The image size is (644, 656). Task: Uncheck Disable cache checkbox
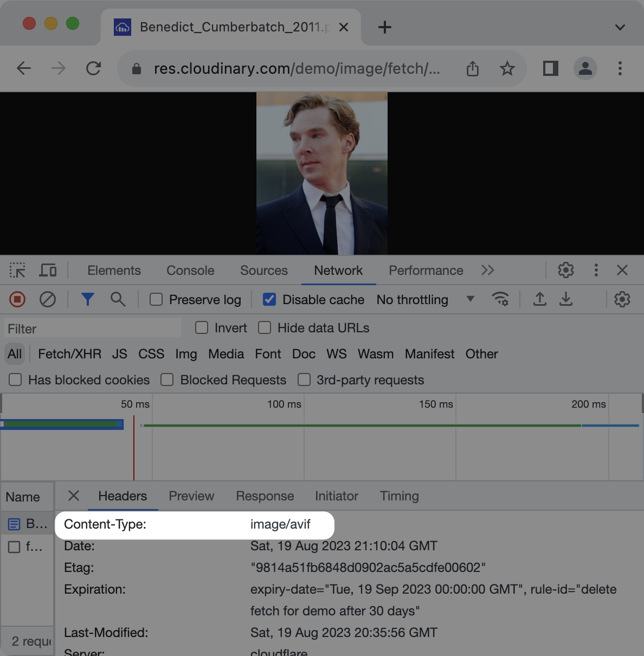269,300
